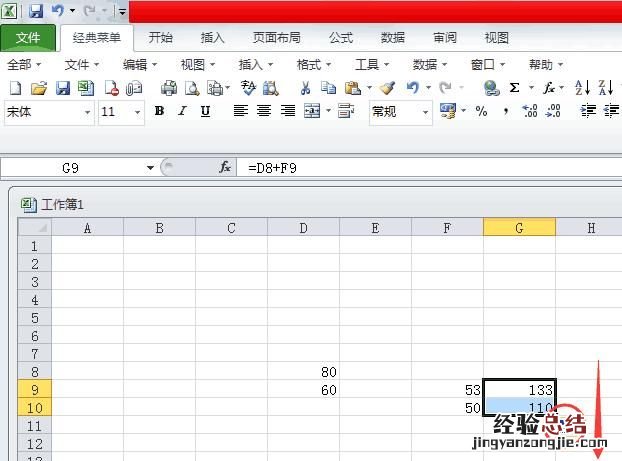Run the spelling check tool

pos(248,88)
